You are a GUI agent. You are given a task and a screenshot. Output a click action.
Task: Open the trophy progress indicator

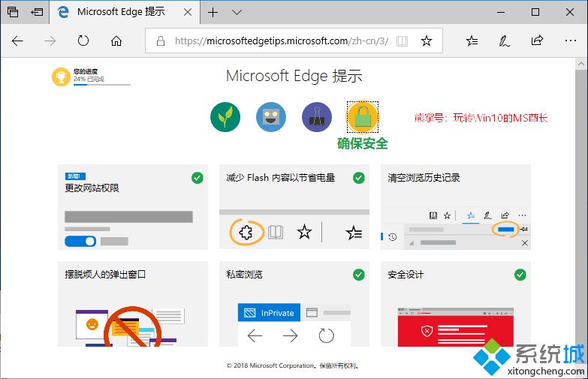(x=61, y=77)
